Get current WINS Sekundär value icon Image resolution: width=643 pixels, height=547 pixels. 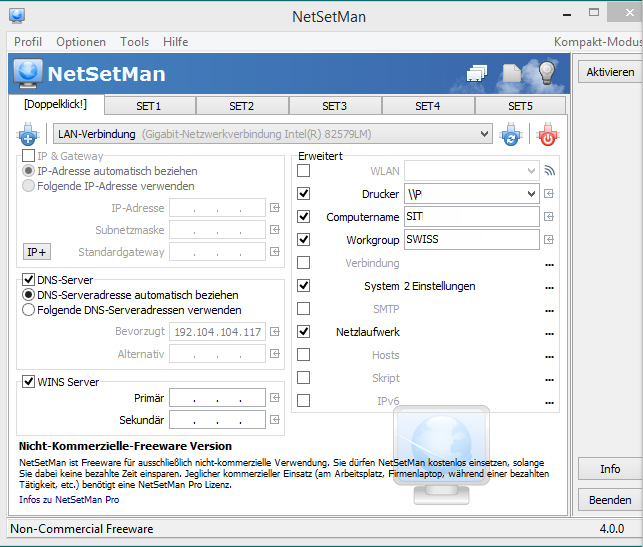coord(275,419)
